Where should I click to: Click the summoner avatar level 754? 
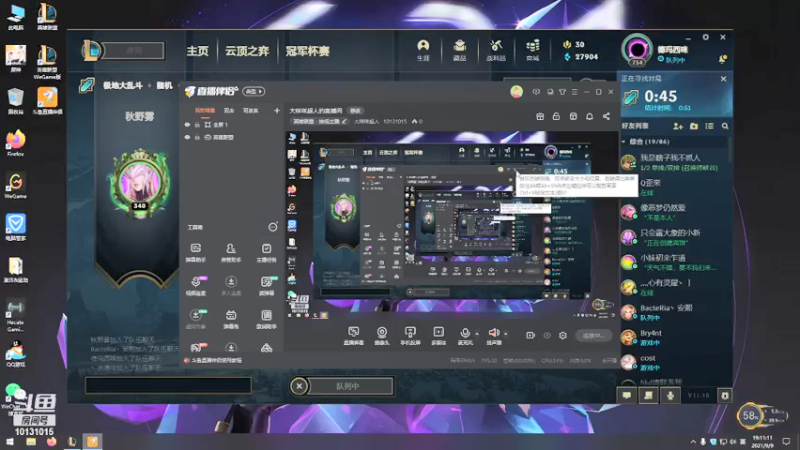(637, 50)
